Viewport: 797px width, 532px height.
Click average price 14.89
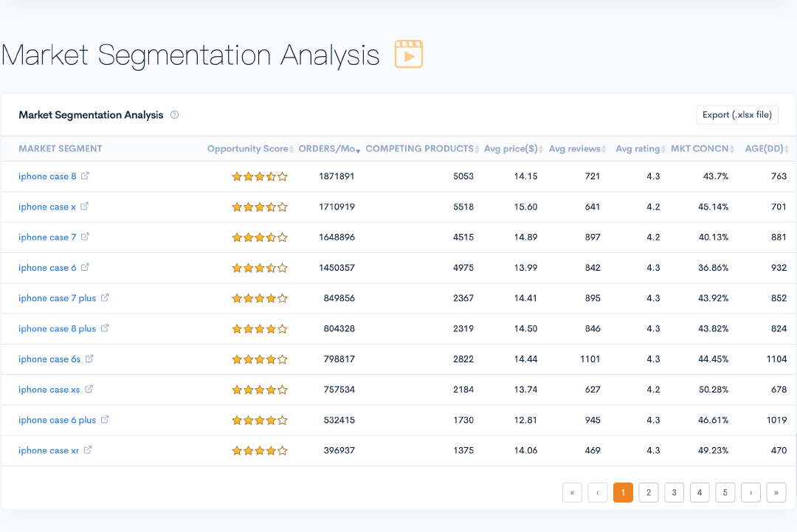click(x=525, y=238)
